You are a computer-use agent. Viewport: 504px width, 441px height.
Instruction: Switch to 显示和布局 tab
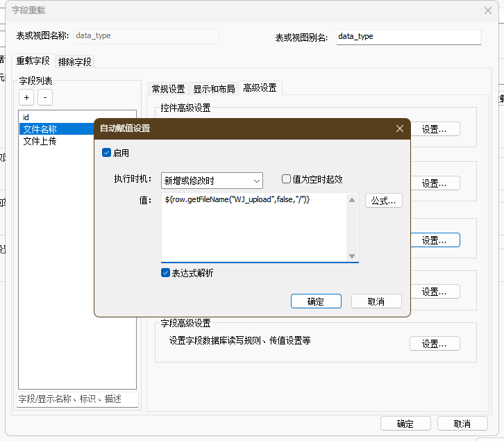[x=213, y=88]
